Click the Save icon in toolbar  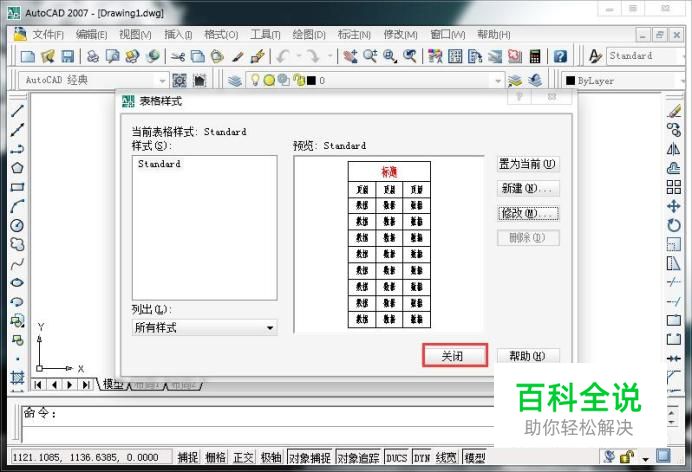tap(68, 56)
